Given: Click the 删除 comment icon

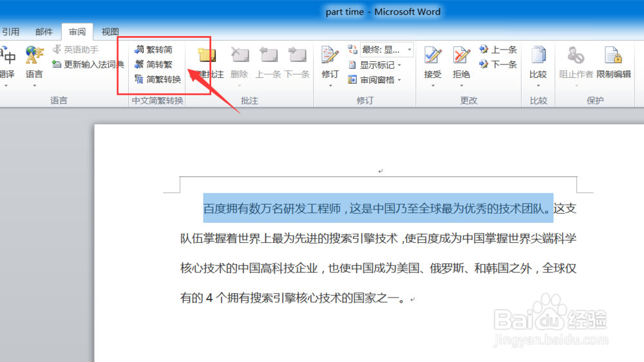Looking at the screenshot, I should click(x=240, y=55).
